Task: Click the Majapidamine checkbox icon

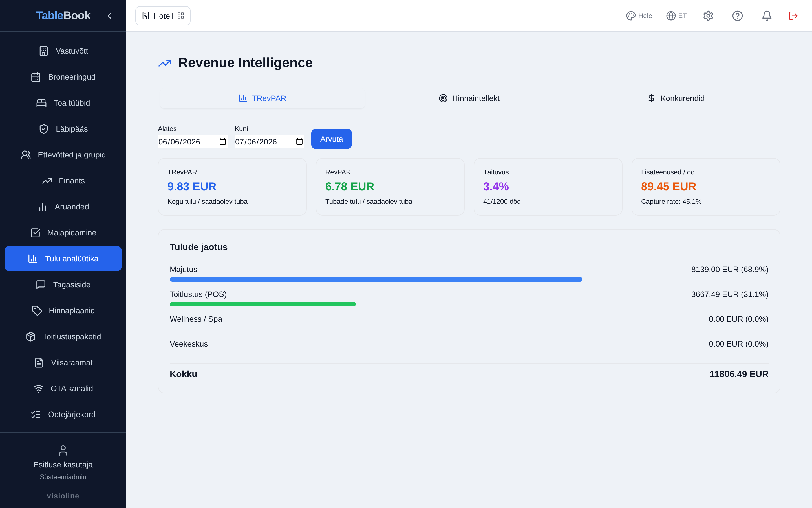Action: point(35,233)
